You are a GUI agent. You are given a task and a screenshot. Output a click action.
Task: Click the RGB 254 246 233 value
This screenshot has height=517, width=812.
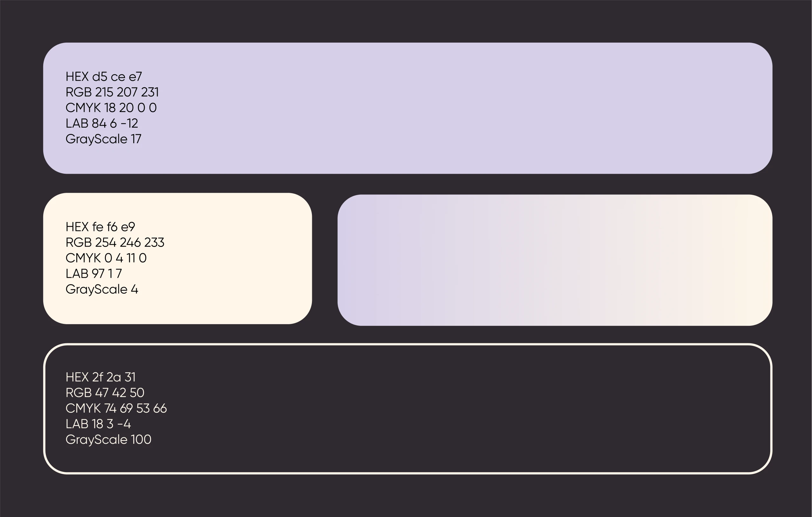[x=115, y=242]
